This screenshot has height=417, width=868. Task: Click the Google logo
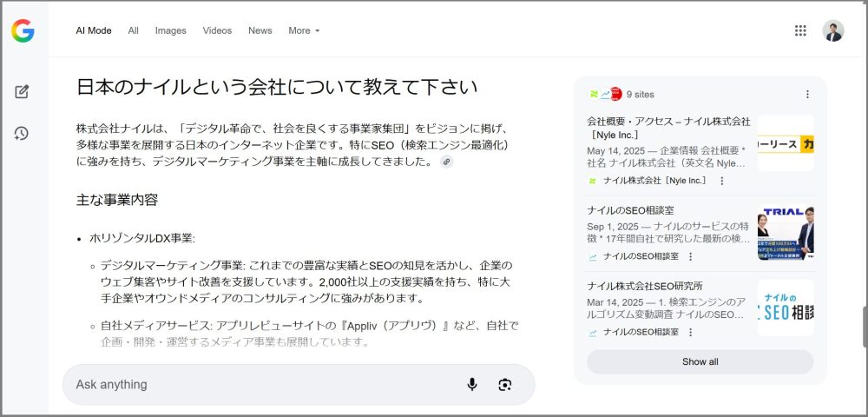23,30
